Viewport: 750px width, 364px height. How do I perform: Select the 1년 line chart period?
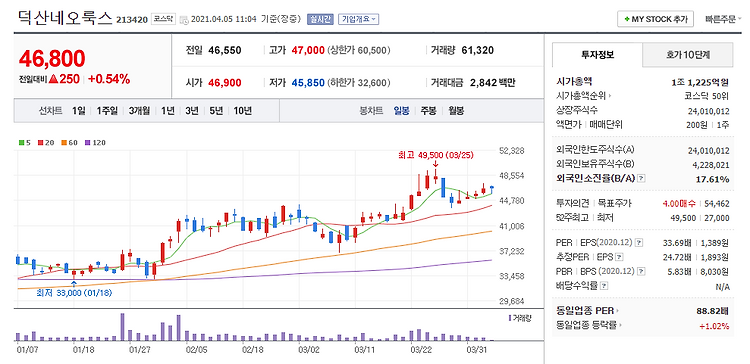pos(168,111)
